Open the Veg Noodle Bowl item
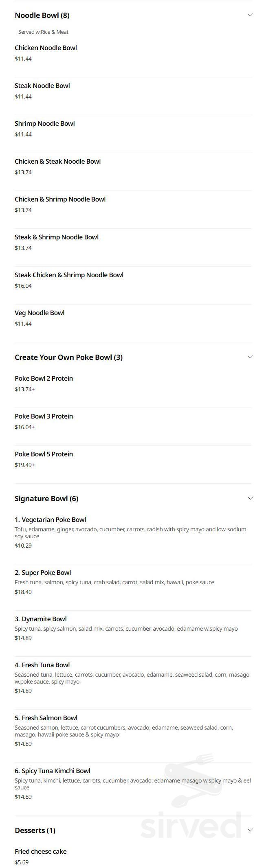 click(x=39, y=313)
